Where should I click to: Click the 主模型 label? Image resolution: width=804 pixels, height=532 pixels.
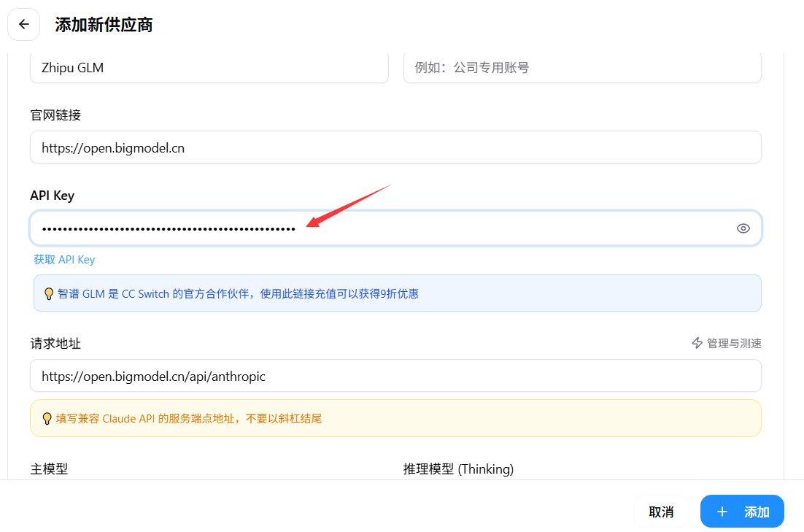[x=49, y=469]
